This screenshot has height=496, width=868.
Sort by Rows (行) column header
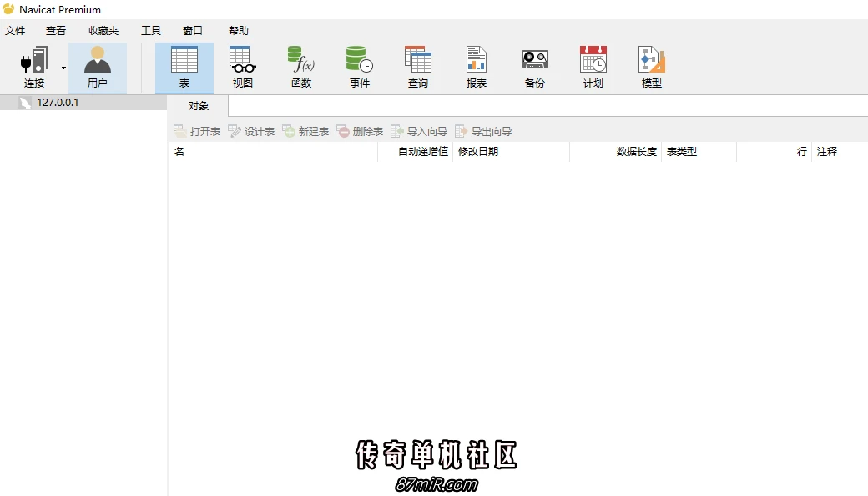point(774,152)
